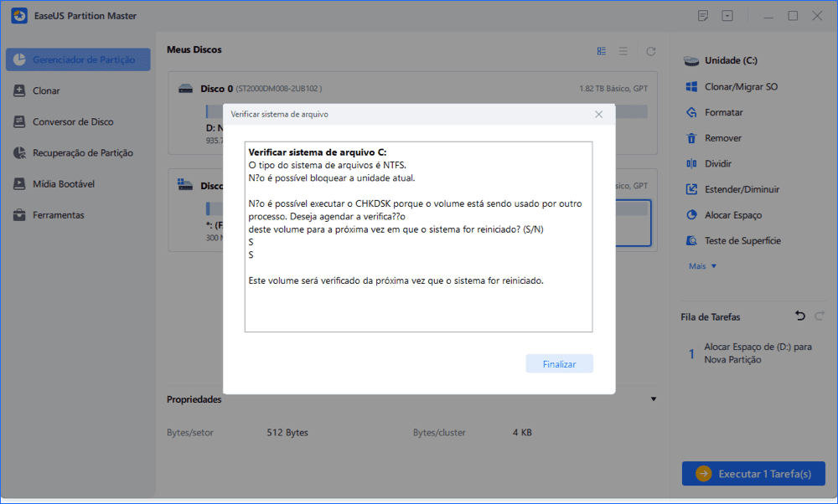The image size is (838, 504).
Task: Open the Clonar section
Action: (46, 90)
